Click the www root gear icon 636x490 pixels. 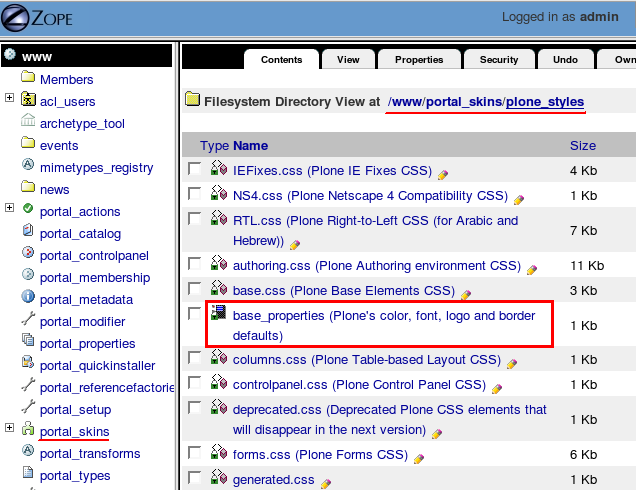pyautogui.click(x=10, y=55)
